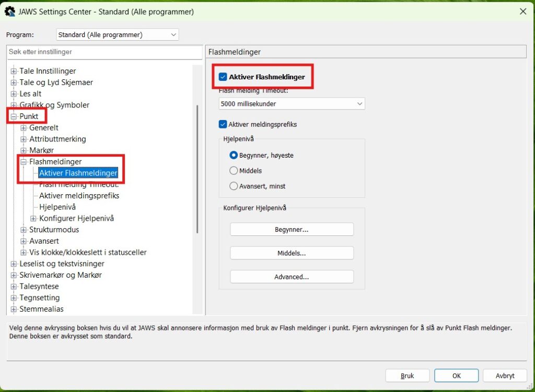Select the Begynner, høyeste radio button
This screenshot has width=535, height=392.
click(x=234, y=155)
